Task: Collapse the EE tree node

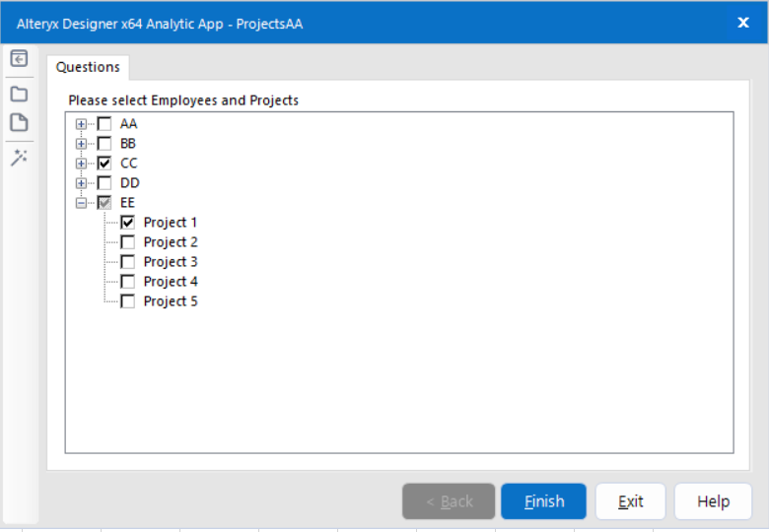Action: pos(81,203)
